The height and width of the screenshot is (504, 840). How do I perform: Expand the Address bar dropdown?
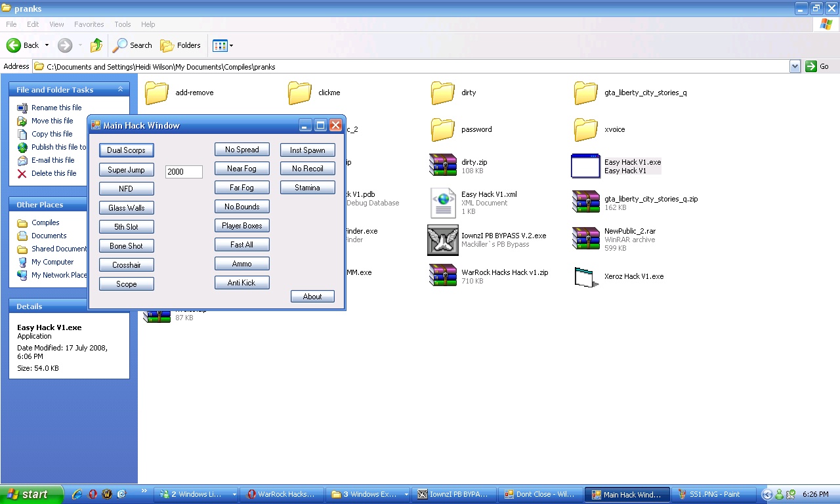(795, 66)
